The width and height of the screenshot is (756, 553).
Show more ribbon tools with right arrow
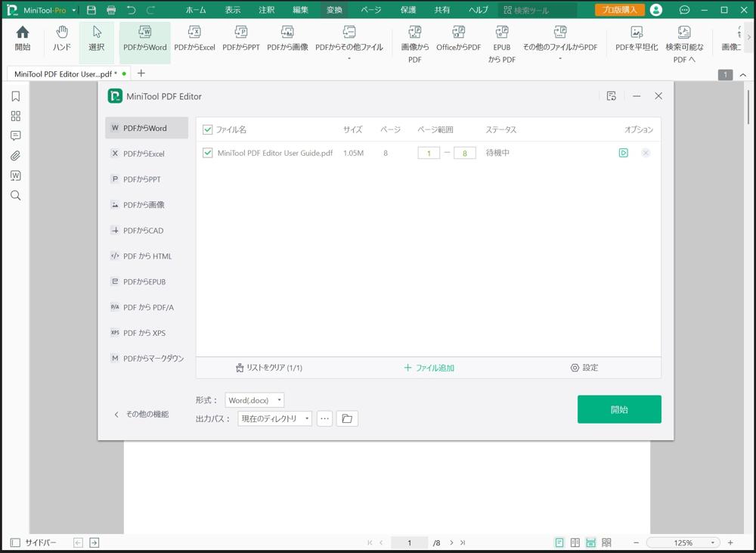(748, 37)
